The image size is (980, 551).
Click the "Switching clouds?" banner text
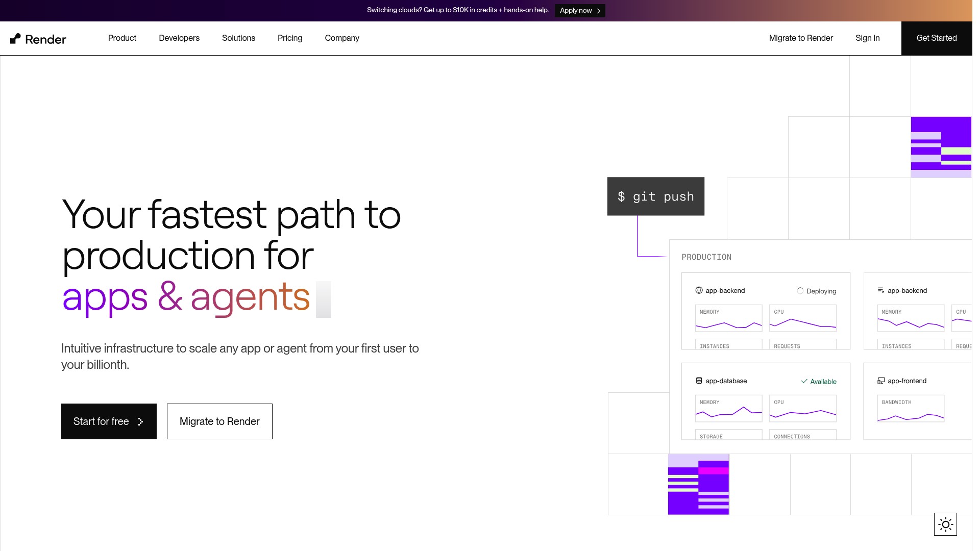click(x=458, y=10)
